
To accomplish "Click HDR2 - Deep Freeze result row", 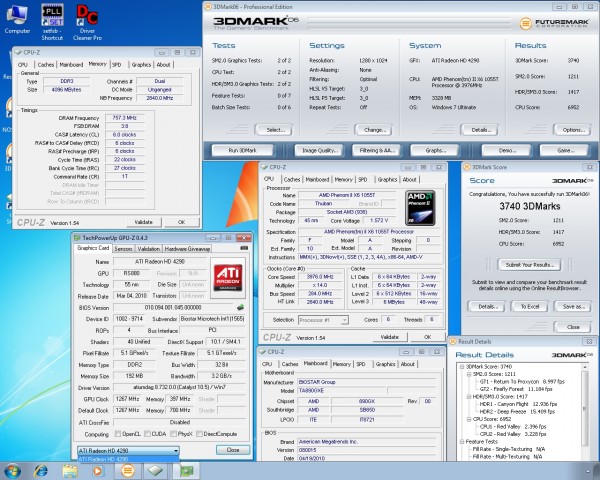I will click(x=517, y=411).
